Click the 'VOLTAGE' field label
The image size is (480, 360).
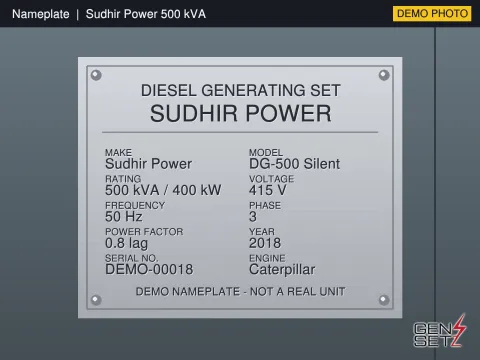[x=272, y=179]
